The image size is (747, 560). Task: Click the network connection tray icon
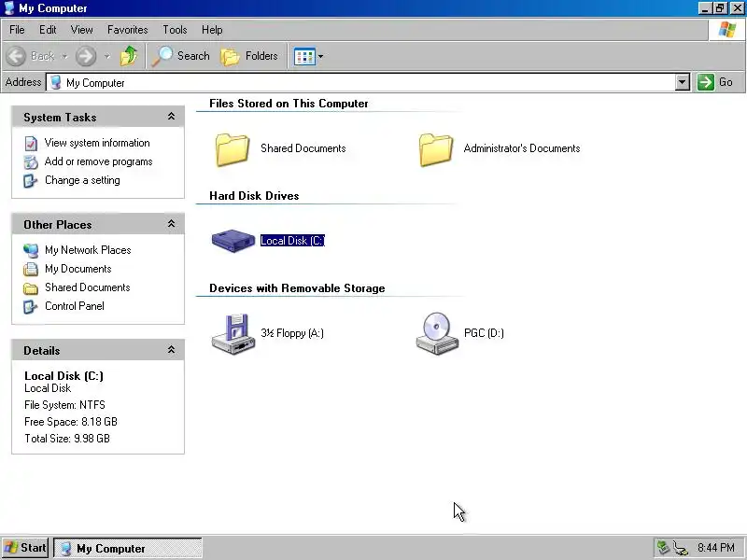681,548
